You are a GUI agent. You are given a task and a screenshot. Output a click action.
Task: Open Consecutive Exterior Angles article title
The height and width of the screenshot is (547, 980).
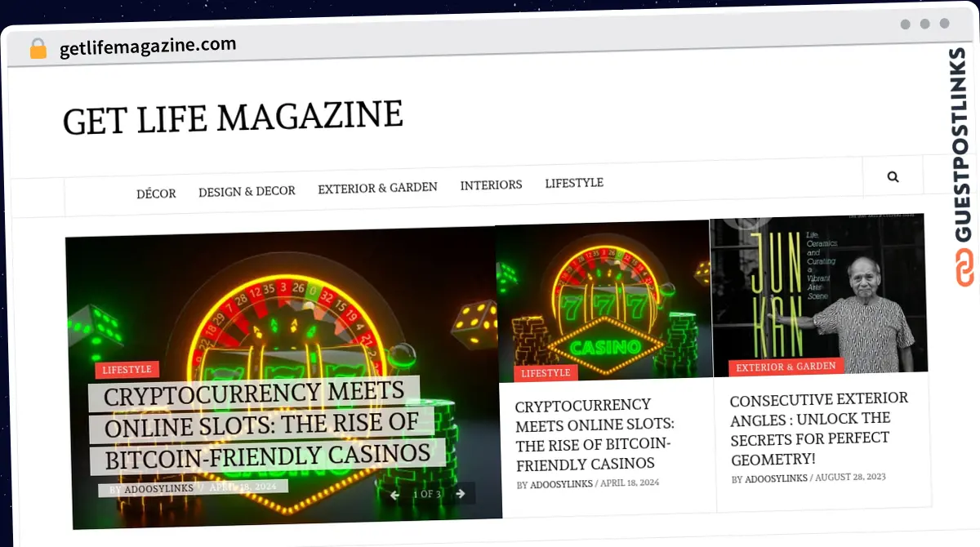pos(820,428)
